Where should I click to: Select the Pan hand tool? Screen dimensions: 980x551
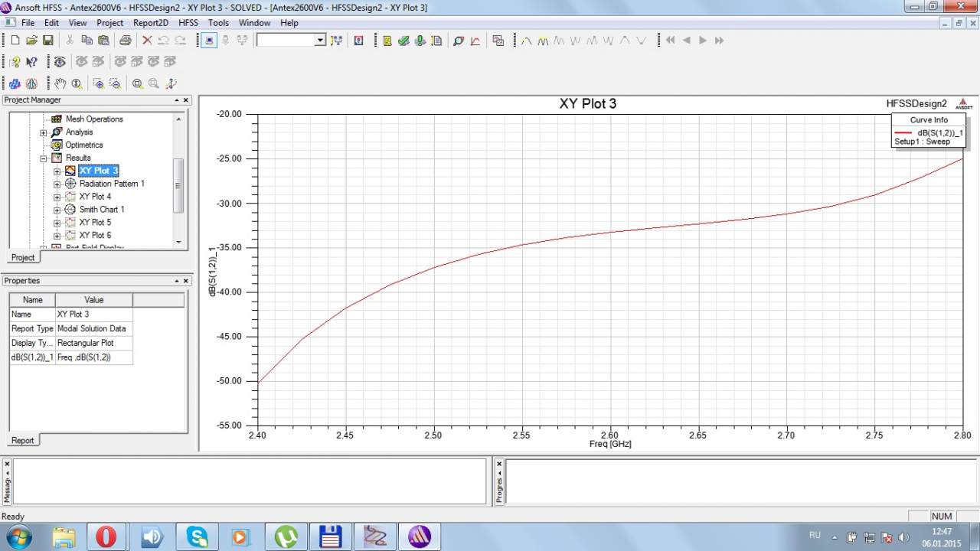tap(60, 84)
